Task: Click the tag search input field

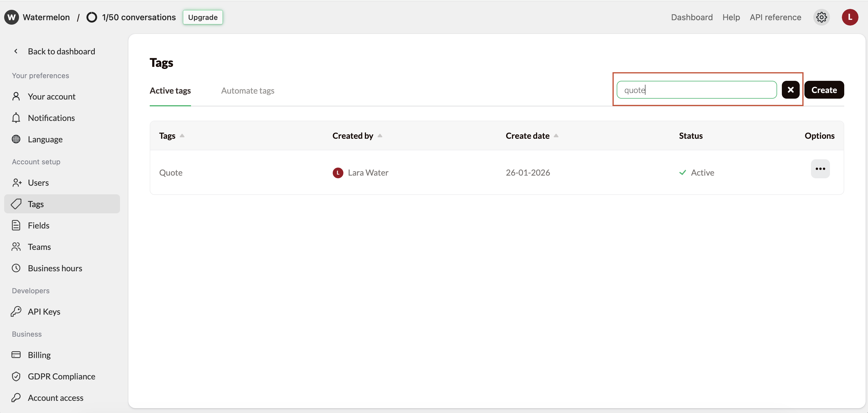Action: click(696, 90)
